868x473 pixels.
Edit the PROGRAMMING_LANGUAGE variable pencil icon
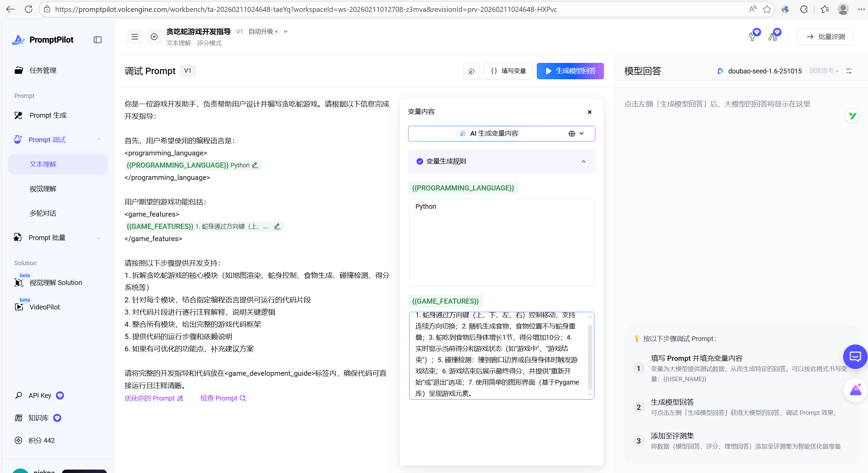[x=255, y=165]
